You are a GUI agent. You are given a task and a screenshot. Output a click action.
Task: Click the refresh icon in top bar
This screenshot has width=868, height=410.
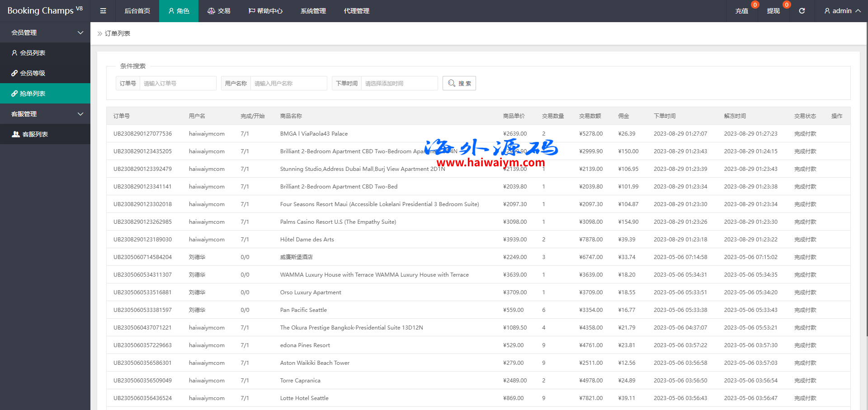pos(802,11)
